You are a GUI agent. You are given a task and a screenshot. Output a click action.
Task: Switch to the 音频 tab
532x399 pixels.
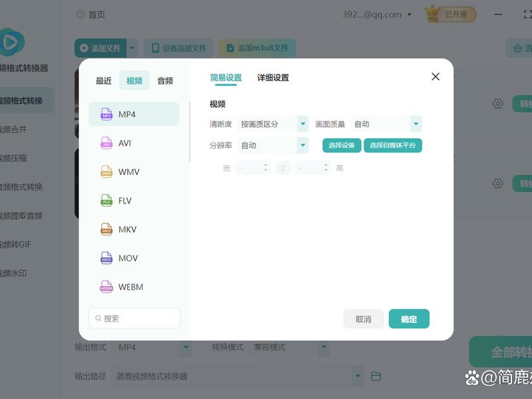coord(165,80)
